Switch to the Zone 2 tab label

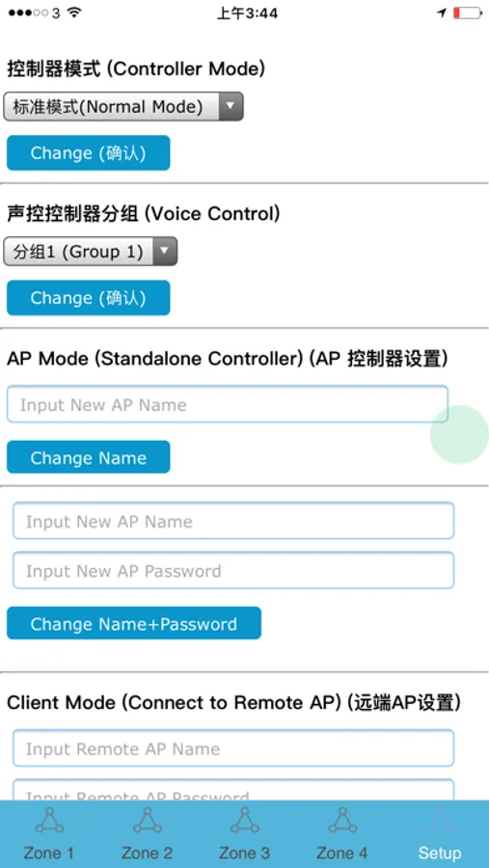[x=147, y=853]
